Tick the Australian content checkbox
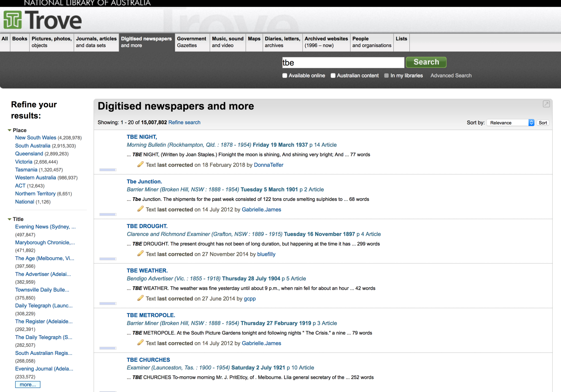 tap(333, 75)
